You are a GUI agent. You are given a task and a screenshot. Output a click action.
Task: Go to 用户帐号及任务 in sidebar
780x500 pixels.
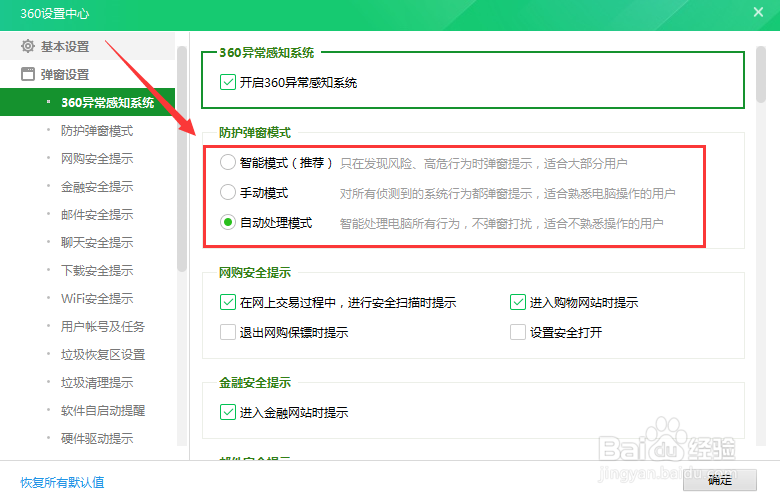pos(102,326)
